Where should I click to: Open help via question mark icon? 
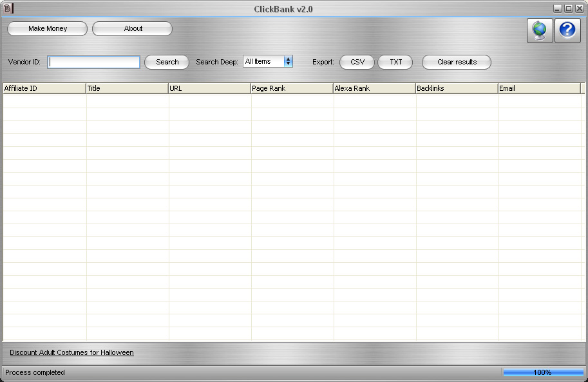567,30
